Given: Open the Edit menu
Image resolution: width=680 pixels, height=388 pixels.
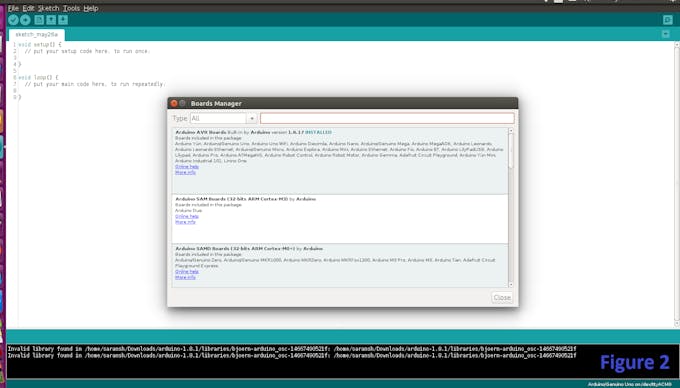Looking at the screenshot, I should click(28, 8).
